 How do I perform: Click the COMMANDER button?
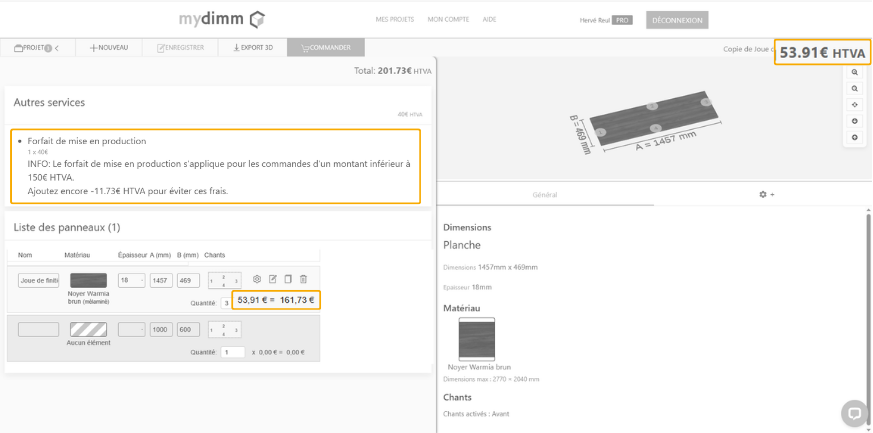325,47
